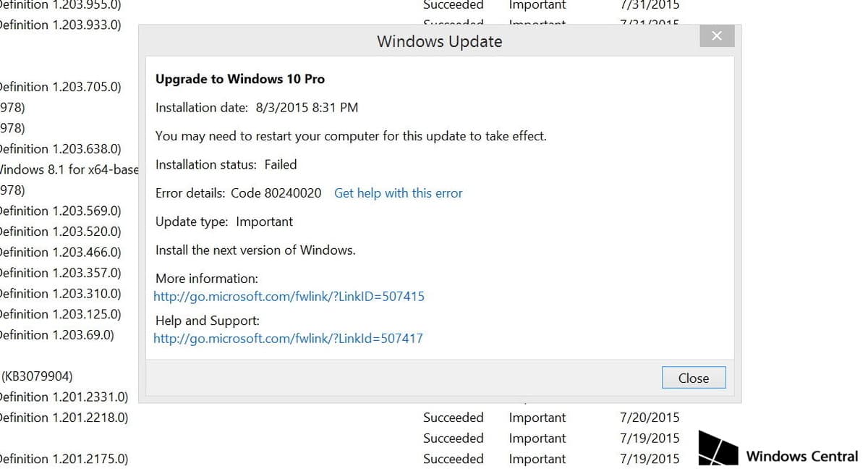Select the Definition 1.203.357.0 update entry
868x474 pixels.
click(60, 273)
